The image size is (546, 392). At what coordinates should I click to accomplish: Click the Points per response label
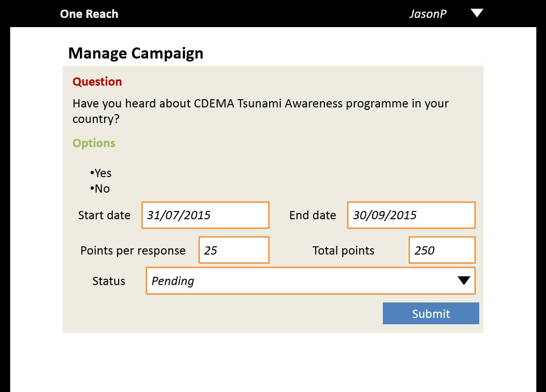click(133, 251)
